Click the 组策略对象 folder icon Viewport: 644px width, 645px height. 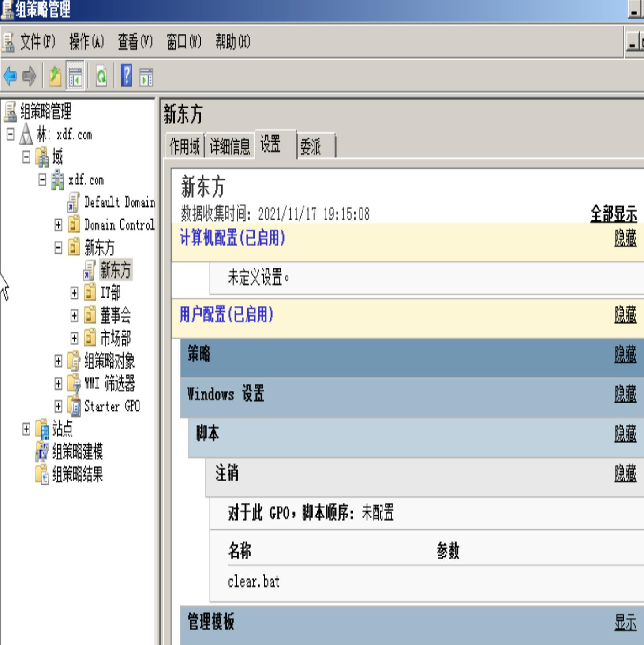point(74,361)
